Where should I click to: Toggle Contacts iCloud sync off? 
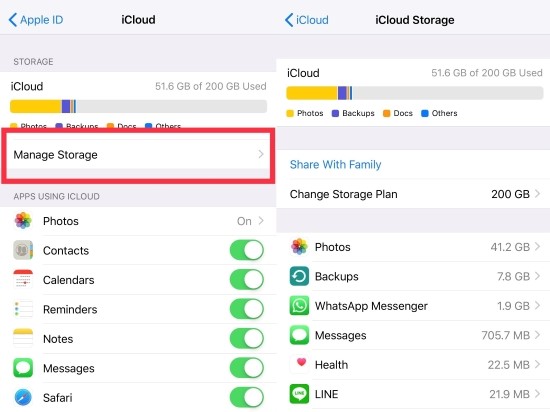coord(247,250)
